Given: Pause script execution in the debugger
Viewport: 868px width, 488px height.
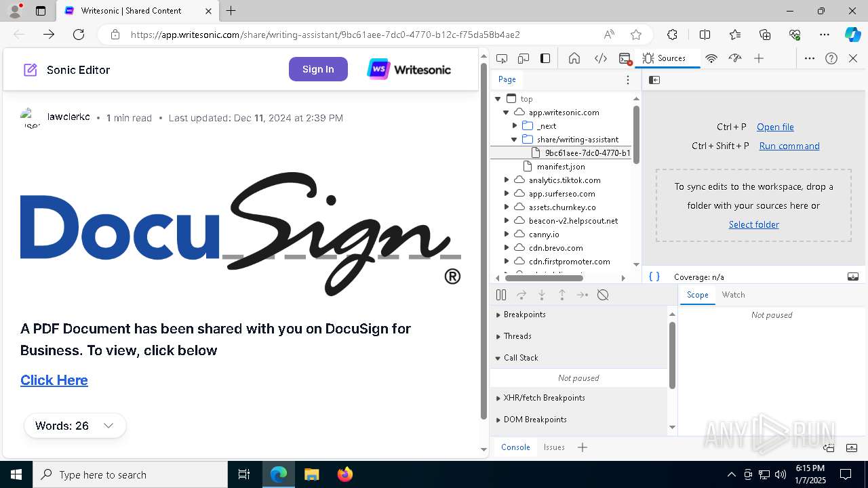Looking at the screenshot, I should pos(501,295).
